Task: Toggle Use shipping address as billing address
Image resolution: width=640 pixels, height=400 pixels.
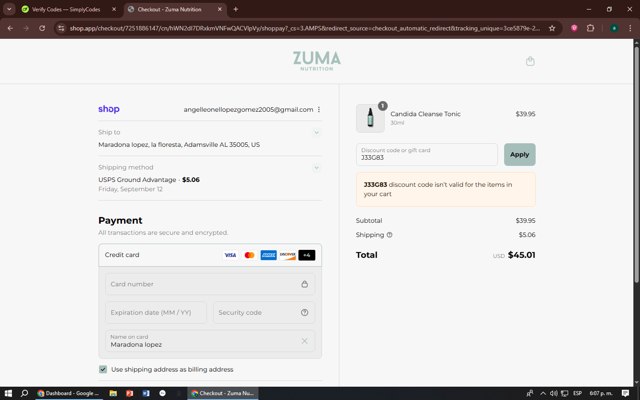Action: coord(103,369)
